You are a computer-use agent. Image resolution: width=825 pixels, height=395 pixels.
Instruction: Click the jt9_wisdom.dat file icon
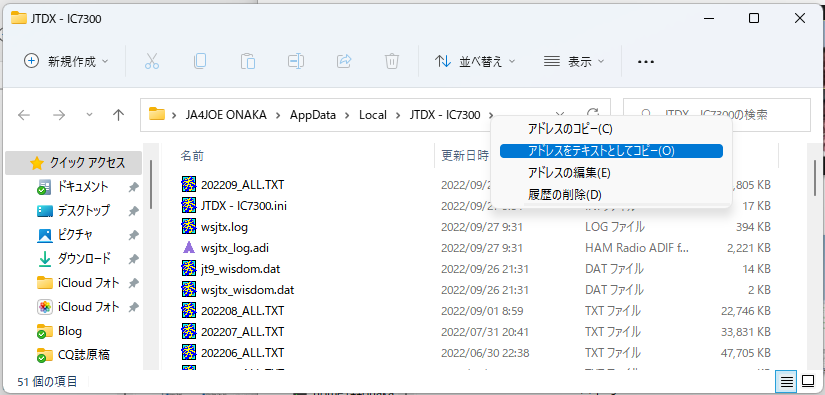pyautogui.click(x=188, y=269)
